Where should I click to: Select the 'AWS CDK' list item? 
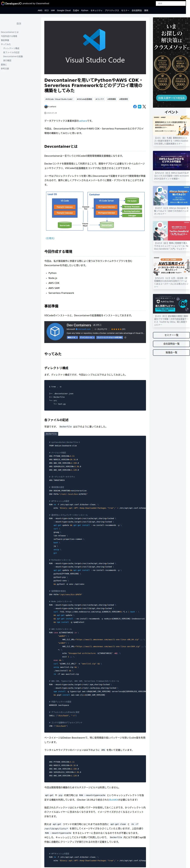pyautogui.click(x=54, y=283)
